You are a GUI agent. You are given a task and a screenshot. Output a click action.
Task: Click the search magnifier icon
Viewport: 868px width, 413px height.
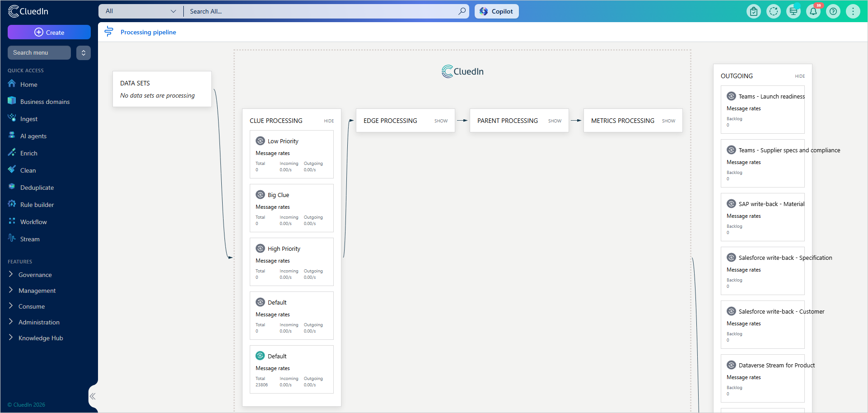(462, 11)
